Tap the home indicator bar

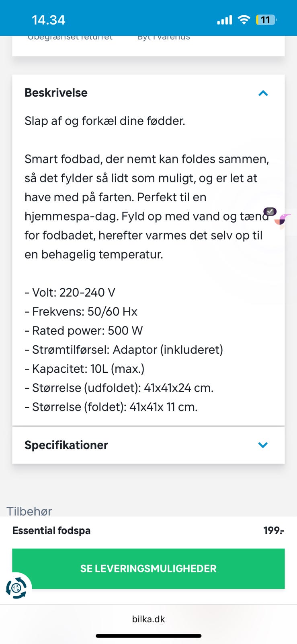(148, 636)
